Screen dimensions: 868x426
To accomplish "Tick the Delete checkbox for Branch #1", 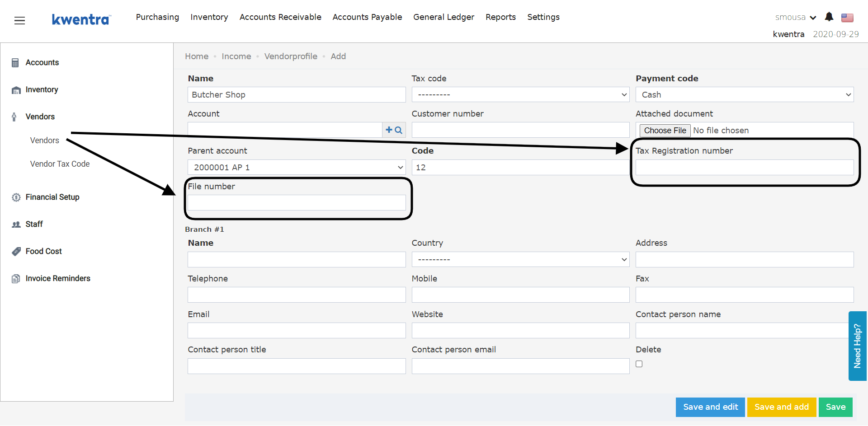I will (639, 364).
